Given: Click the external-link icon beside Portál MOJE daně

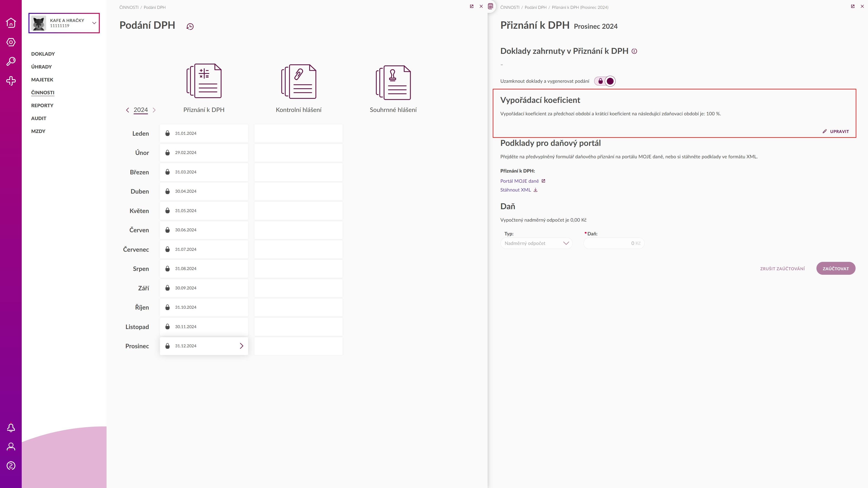Looking at the screenshot, I should [543, 181].
